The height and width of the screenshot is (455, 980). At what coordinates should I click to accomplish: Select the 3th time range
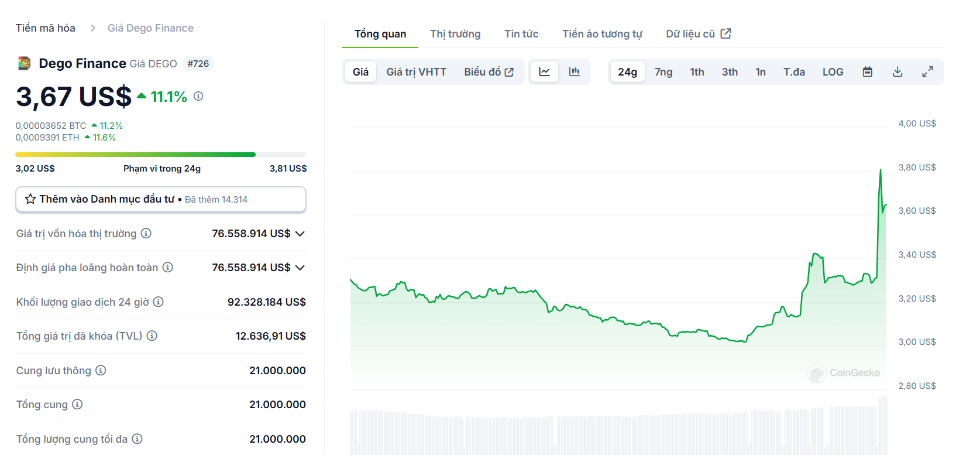click(730, 72)
